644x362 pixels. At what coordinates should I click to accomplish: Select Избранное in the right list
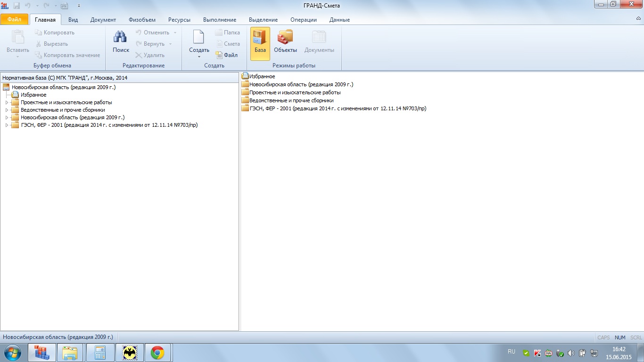(262, 76)
